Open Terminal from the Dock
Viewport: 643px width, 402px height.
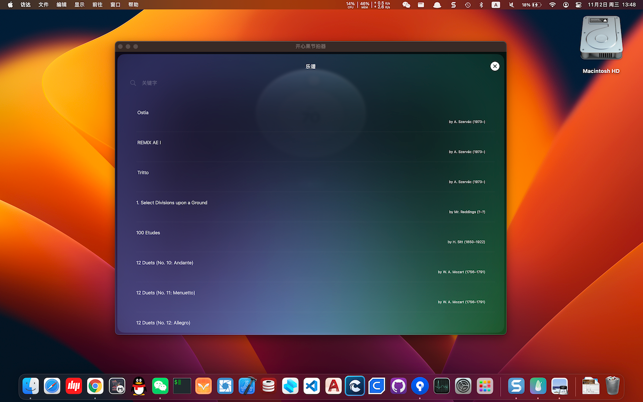click(182, 386)
